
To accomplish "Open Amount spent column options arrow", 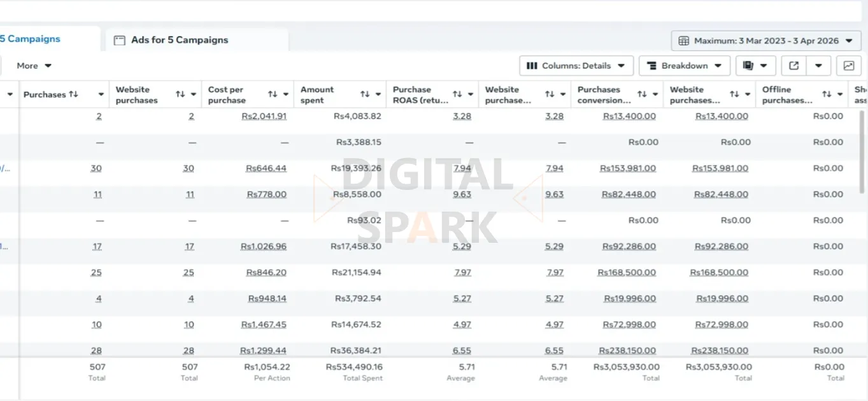I will [x=378, y=94].
